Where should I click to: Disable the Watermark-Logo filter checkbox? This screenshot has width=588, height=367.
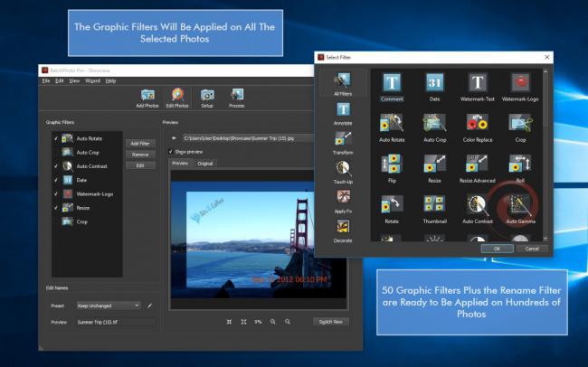(x=56, y=193)
